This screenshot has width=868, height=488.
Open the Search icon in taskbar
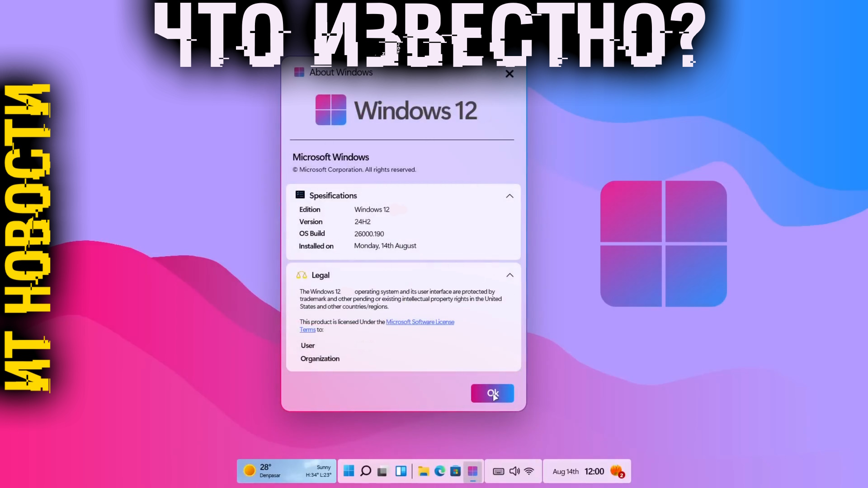pyautogui.click(x=365, y=471)
